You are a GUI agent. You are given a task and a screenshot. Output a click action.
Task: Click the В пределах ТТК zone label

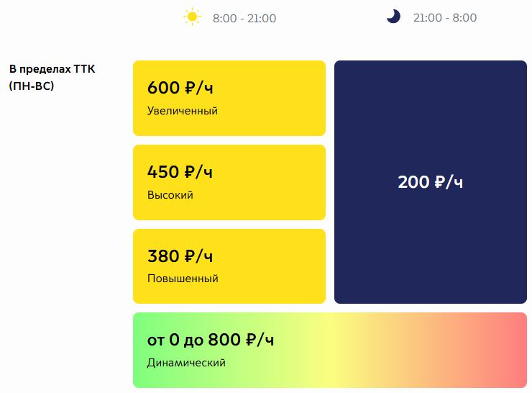(52, 69)
